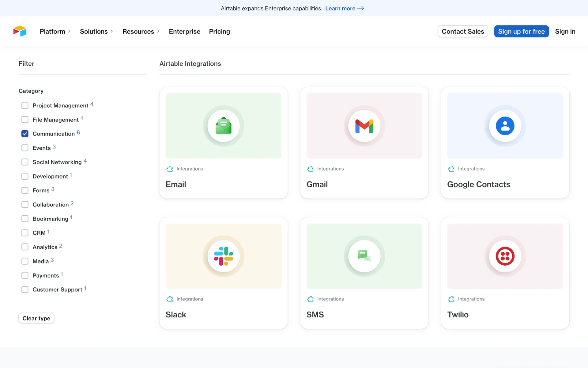The height and width of the screenshot is (368, 588).
Task: Click the Google Contacts person icon
Action: [x=505, y=126]
